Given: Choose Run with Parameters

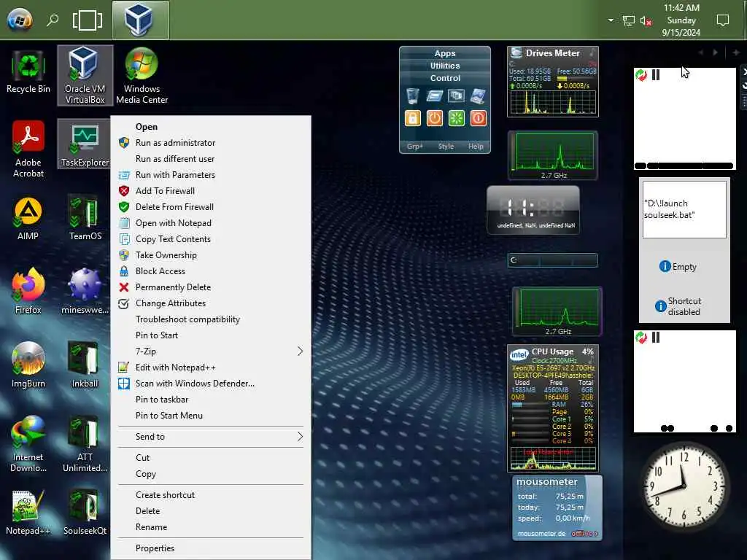Looking at the screenshot, I should tap(211, 175).
